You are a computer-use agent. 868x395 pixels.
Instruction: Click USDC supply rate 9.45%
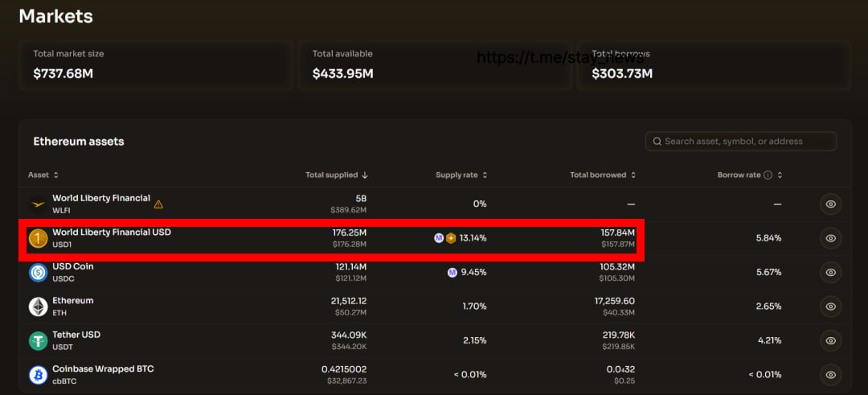[474, 272]
